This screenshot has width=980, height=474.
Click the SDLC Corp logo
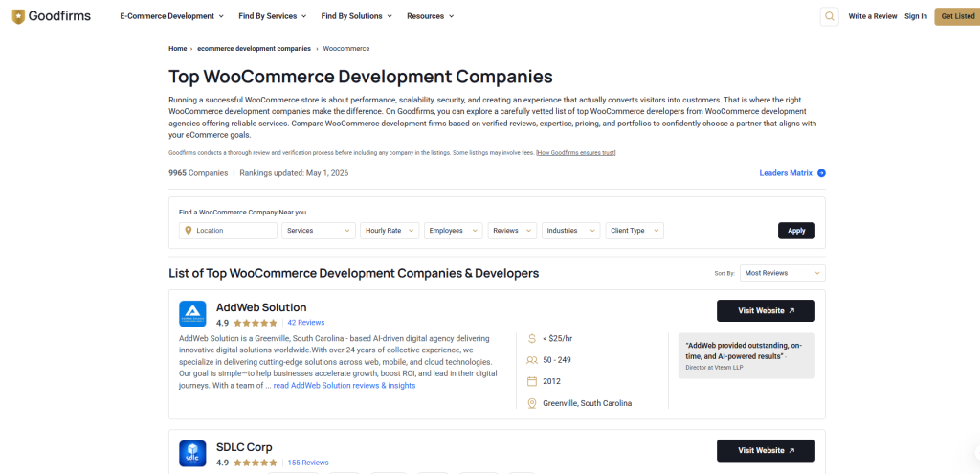coord(192,453)
